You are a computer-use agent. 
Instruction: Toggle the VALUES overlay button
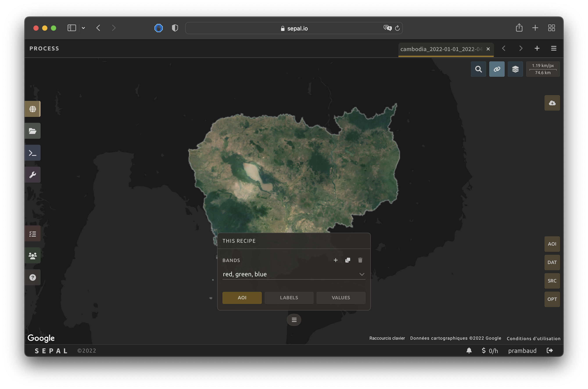[x=341, y=298]
